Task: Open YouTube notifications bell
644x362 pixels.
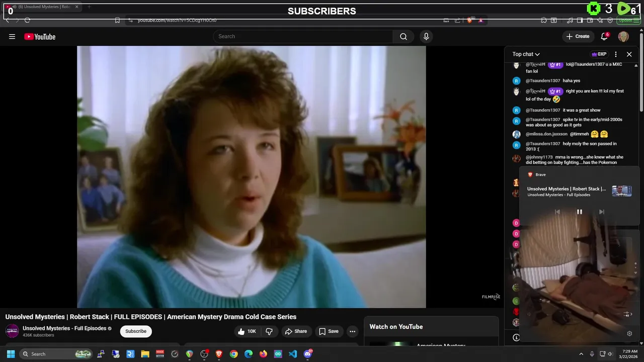Action: click(604, 36)
